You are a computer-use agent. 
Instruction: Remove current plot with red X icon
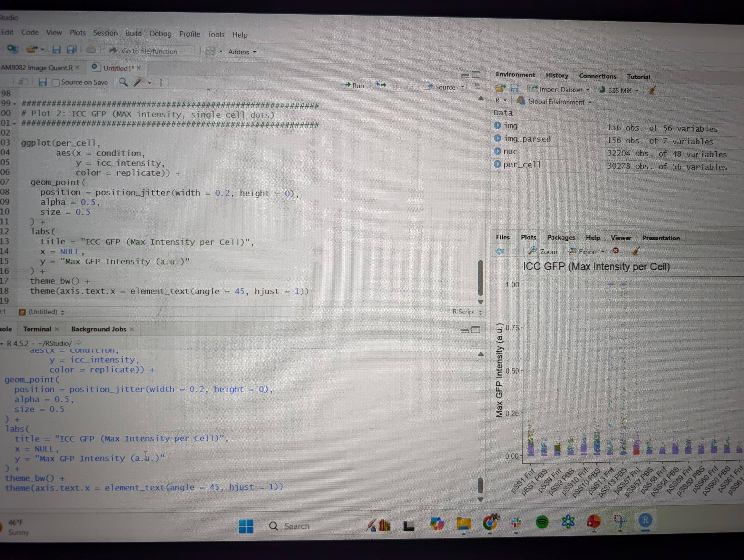pos(616,251)
